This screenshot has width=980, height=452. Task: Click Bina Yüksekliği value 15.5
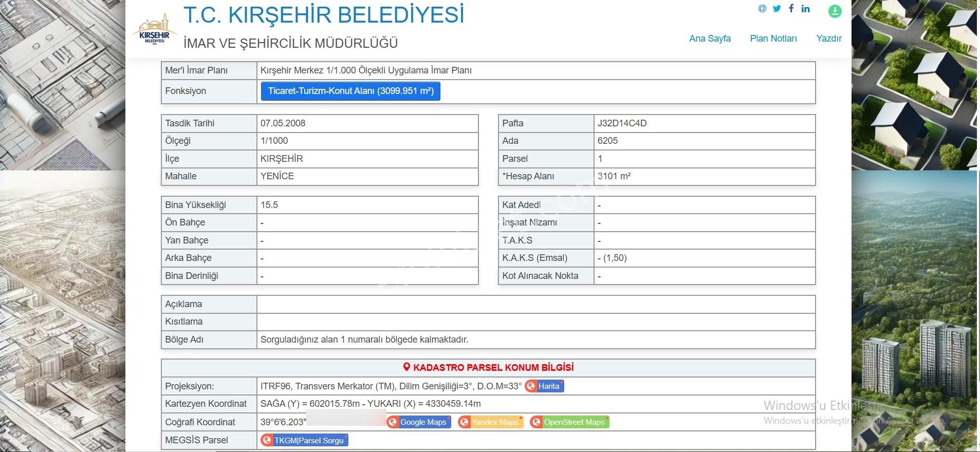click(x=269, y=205)
